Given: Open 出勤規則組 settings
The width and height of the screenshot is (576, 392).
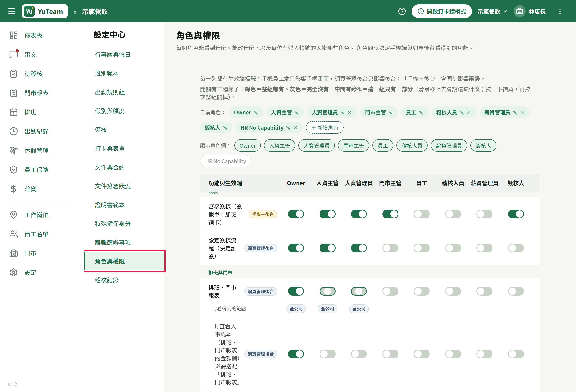Looking at the screenshot, I should (x=124, y=92).
